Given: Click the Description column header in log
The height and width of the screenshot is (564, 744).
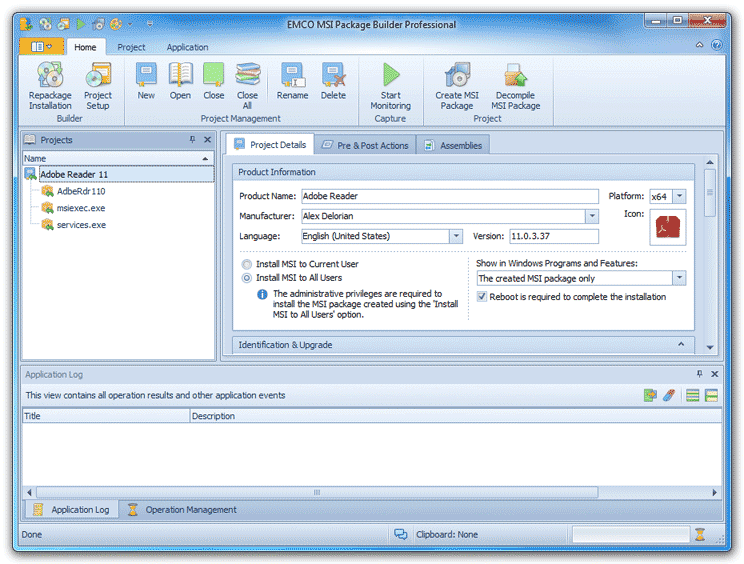Looking at the screenshot, I should pyautogui.click(x=456, y=416).
